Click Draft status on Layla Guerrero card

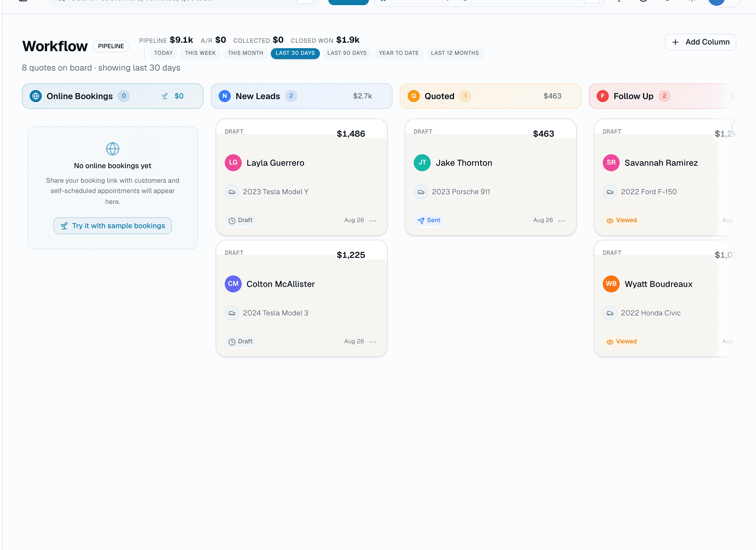[240, 220]
